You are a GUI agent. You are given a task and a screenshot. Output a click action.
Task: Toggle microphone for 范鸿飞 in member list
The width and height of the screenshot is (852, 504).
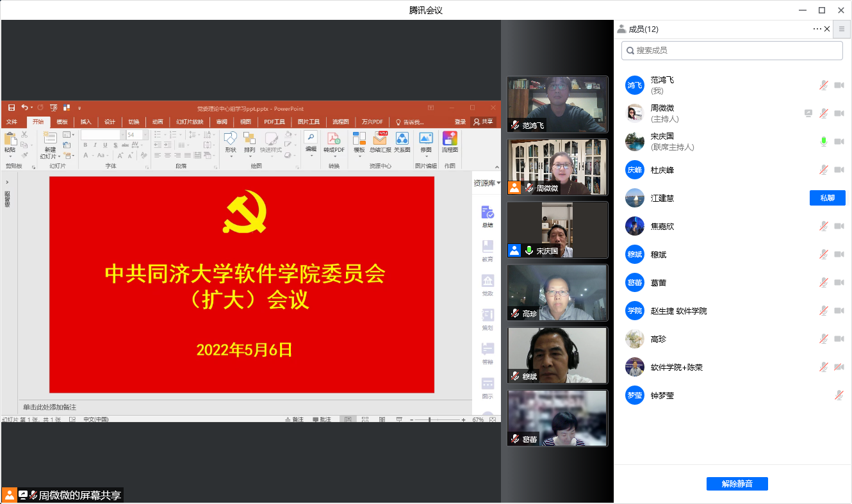tap(824, 85)
